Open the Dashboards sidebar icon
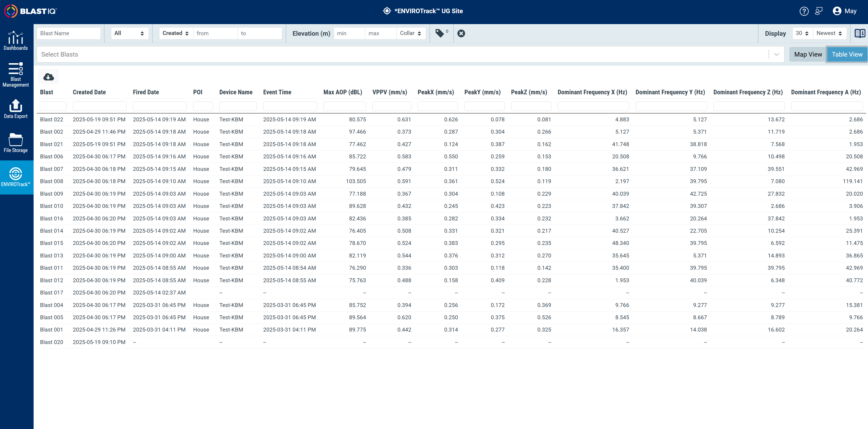 [16, 41]
